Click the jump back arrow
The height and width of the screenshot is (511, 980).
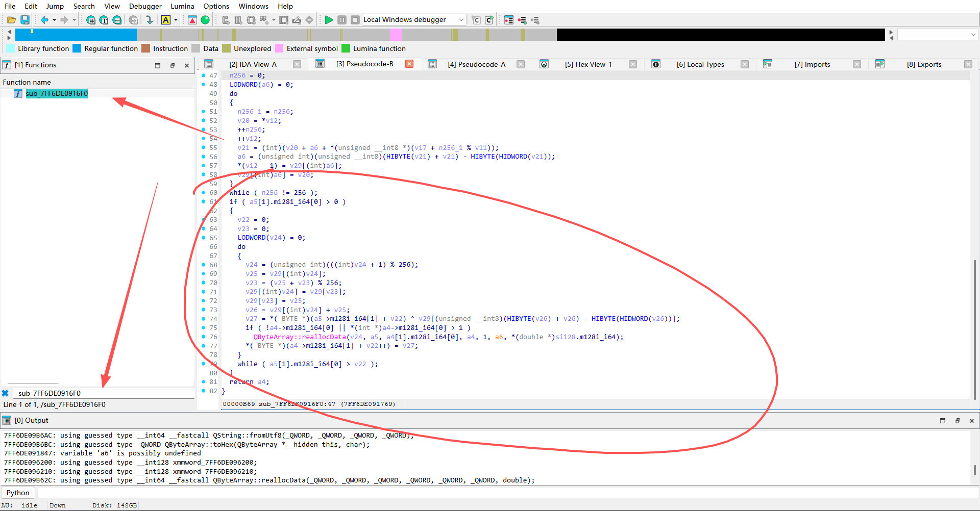click(x=44, y=20)
